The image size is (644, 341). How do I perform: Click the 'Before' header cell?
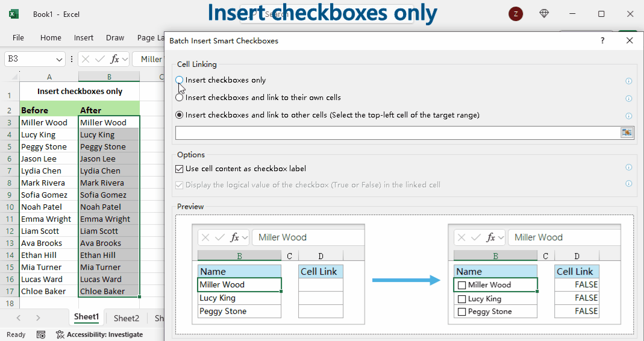coord(49,110)
